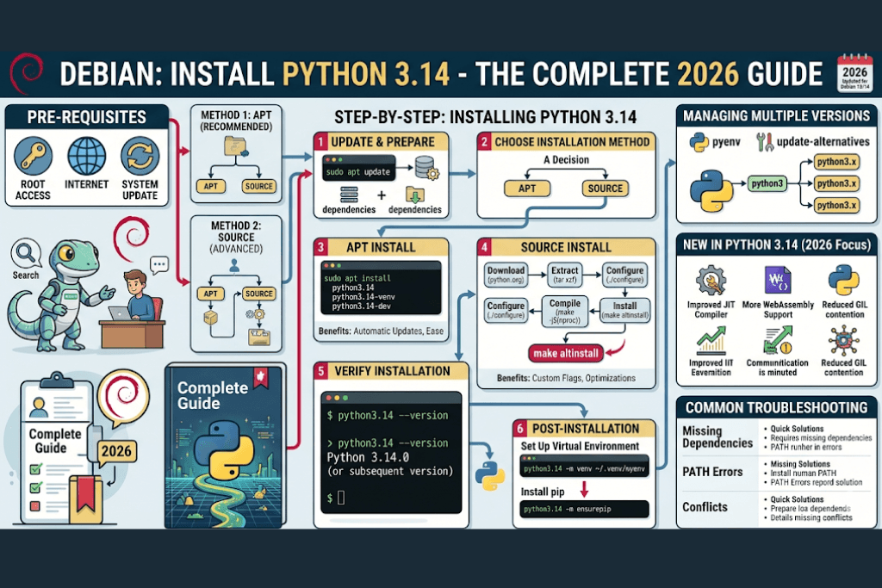Click 'Benefits: Custom Flags, Optimizations' text
This screenshot has height=588, width=882.
[x=566, y=378]
